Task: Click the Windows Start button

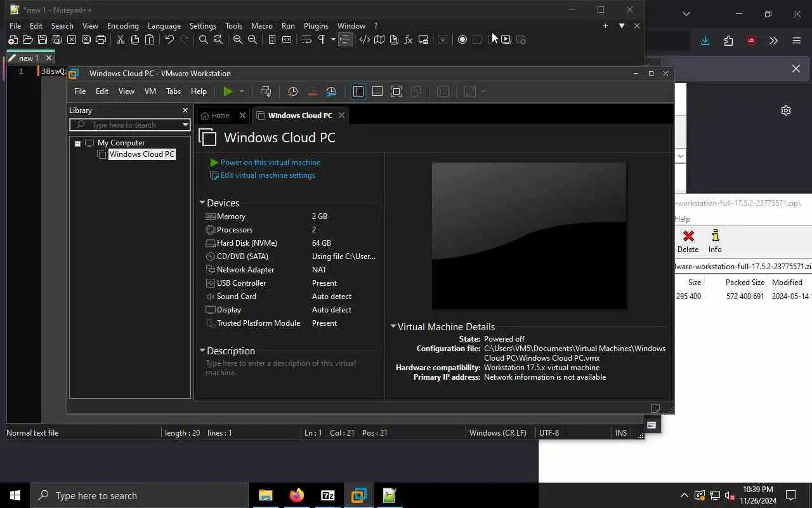Action: pyautogui.click(x=15, y=495)
